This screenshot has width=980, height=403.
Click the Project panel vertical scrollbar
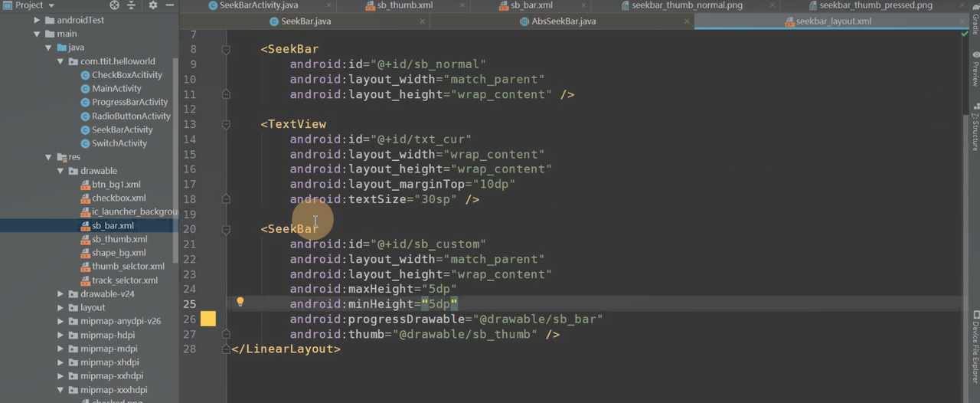(175, 161)
